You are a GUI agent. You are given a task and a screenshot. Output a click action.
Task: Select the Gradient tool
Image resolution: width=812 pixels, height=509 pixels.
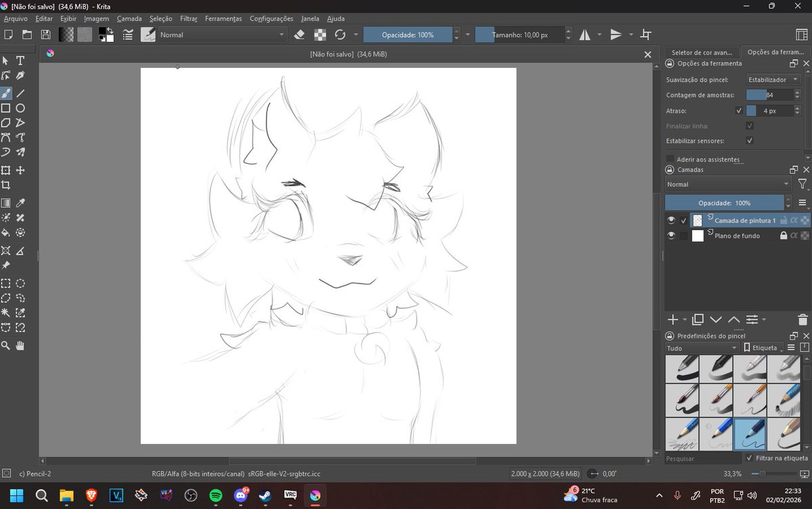(5, 202)
